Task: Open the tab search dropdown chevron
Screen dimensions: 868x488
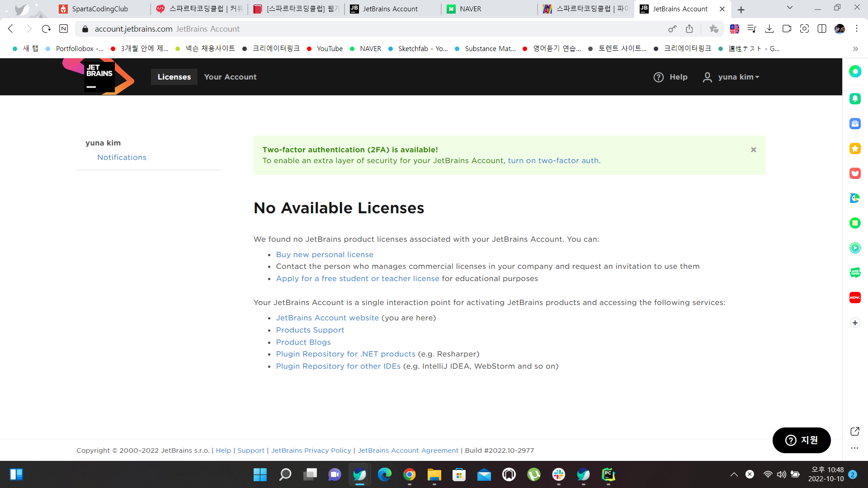Action: click(790, 8)
